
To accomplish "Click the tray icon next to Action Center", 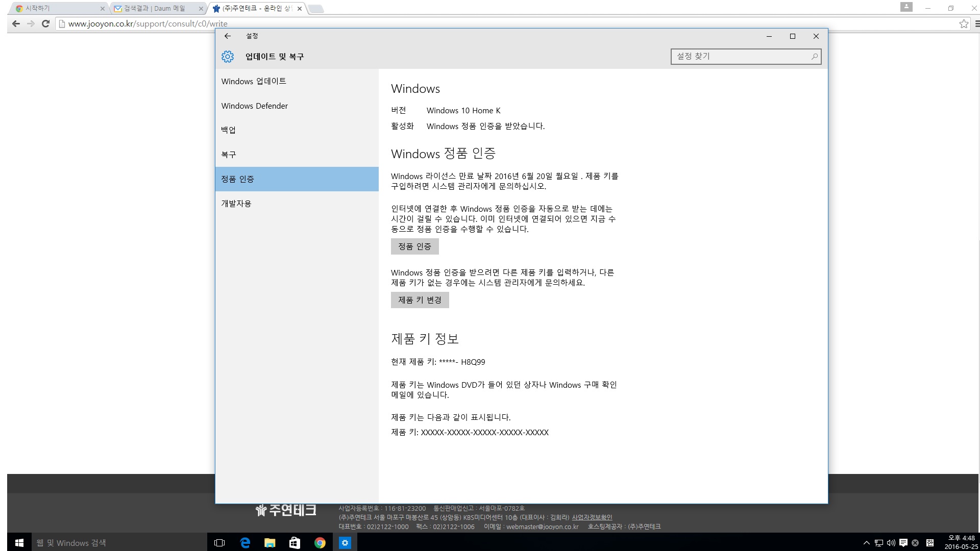I will [915, 543].
